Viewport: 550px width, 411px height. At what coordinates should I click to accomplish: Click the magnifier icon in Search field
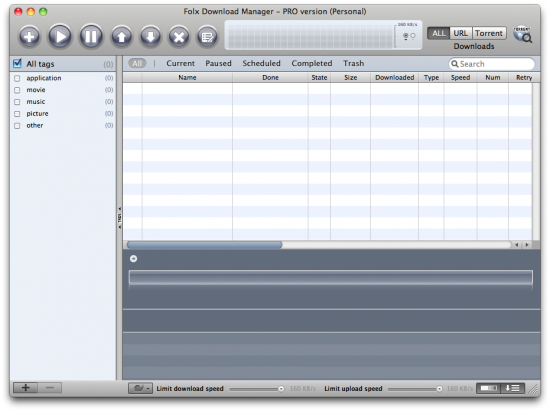click(455, 64)
